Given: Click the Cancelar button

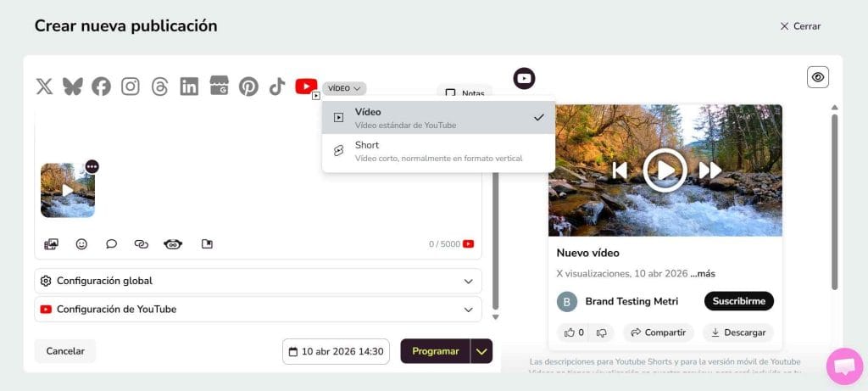Looking at the screenshot, I should click(65, 351).
